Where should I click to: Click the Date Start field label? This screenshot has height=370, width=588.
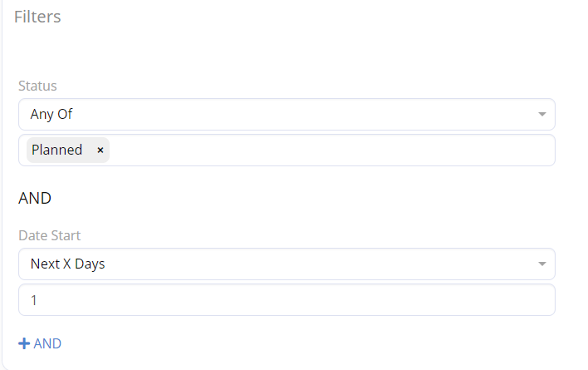tap(49, 237)
